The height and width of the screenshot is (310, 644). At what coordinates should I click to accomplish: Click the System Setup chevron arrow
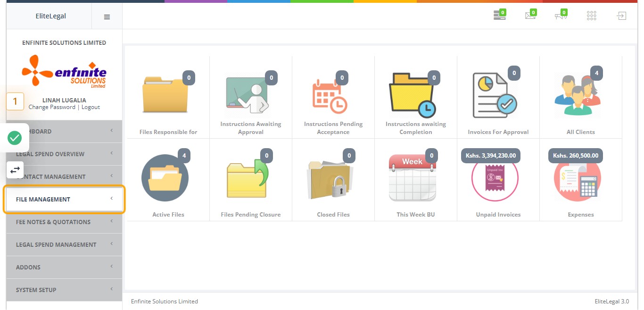pos(112,289)
